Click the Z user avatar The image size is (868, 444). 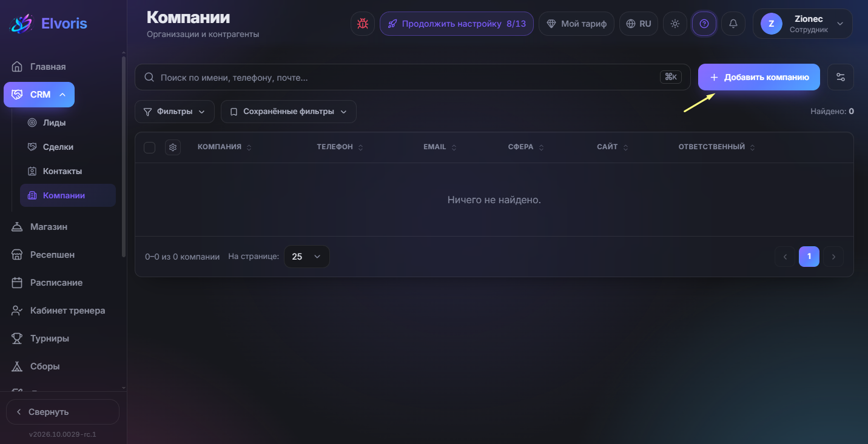pos(771,24)
